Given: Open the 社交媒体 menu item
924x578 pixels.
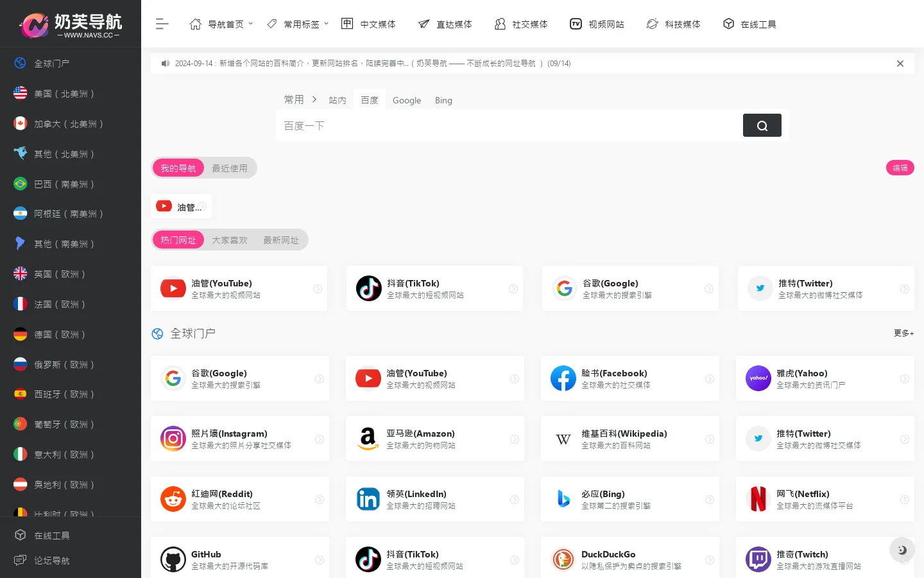Looking at the screenshot, I should pos(521,24).
